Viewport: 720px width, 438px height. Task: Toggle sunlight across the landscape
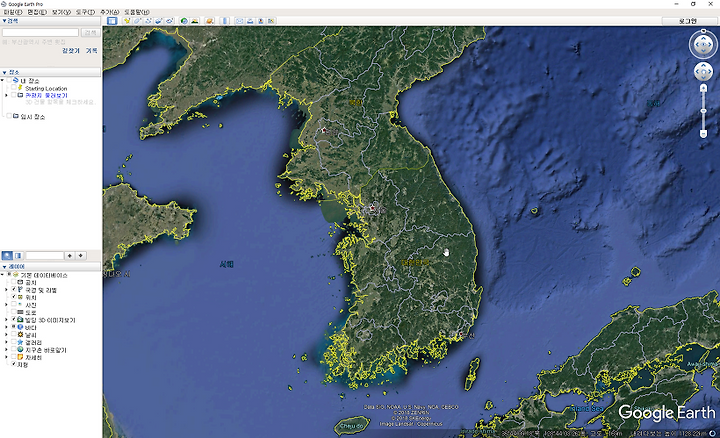coord(195,21)
